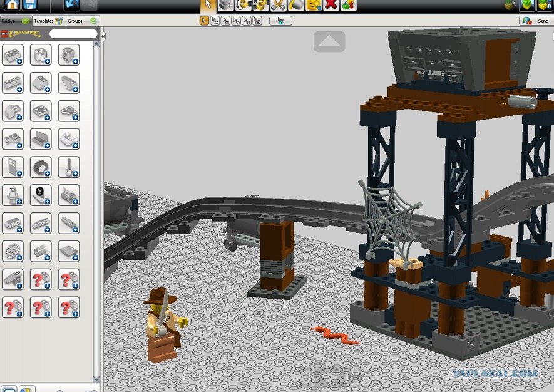Open the Groups tab
The width and height of the screenshot is (554, 392).
point(82,21)
